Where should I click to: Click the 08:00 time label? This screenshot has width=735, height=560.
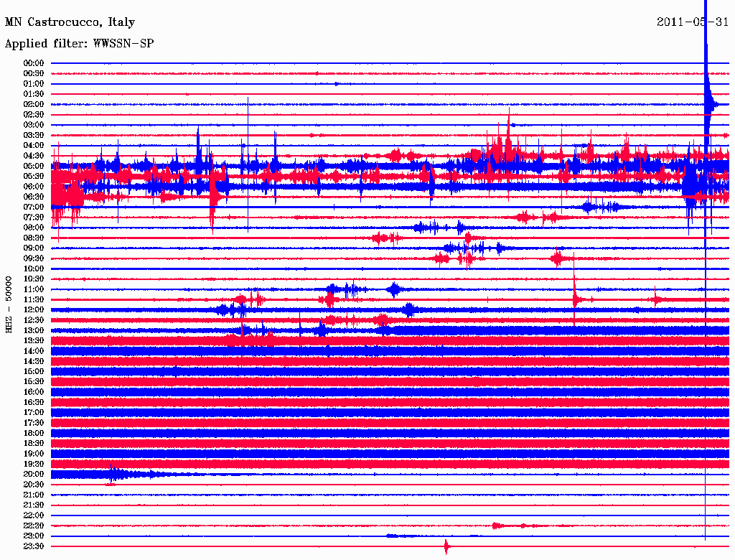click(x=34, y=228)
